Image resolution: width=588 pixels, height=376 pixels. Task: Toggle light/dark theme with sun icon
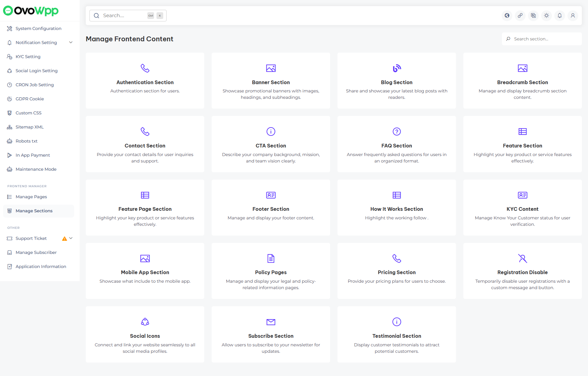547,16
